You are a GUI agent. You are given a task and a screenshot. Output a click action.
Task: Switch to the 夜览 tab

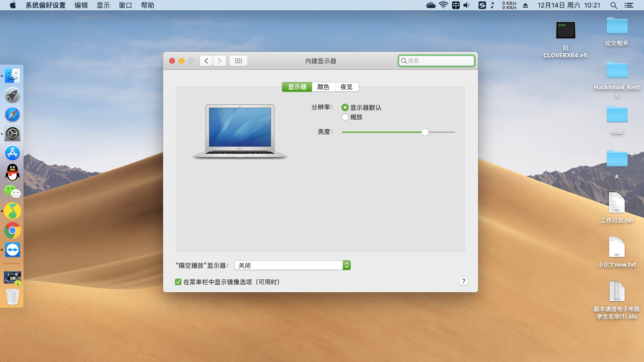tap(347, 87)
